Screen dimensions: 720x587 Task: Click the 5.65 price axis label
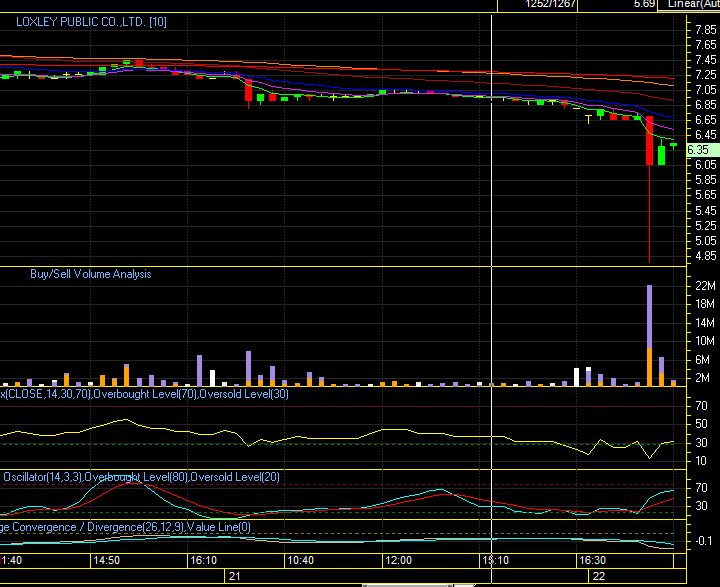click(x=706, y=195)
